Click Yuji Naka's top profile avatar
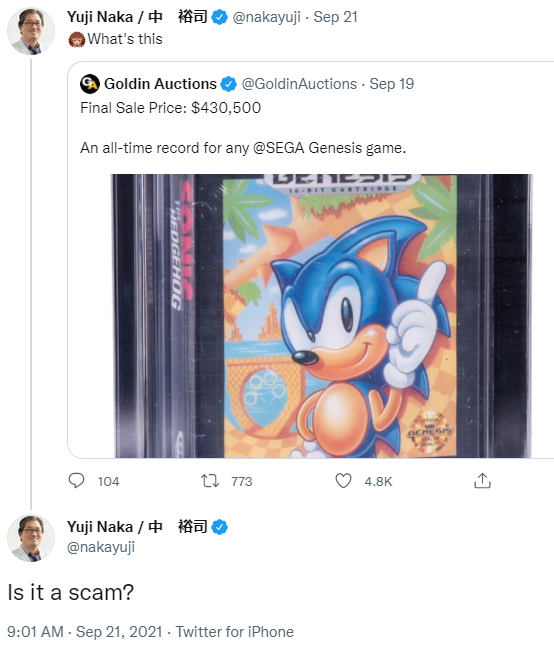Screen dimensions: 554x647 click(31, 31)
